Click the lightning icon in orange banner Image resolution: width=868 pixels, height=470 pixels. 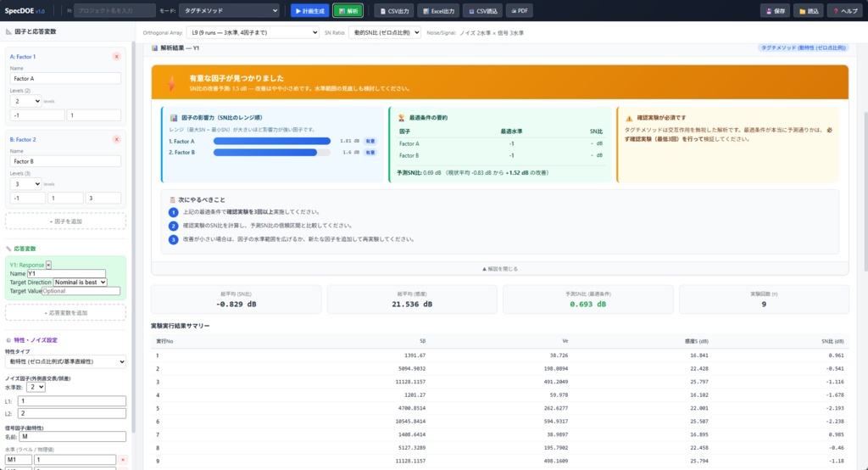click(x=171, y=83)
